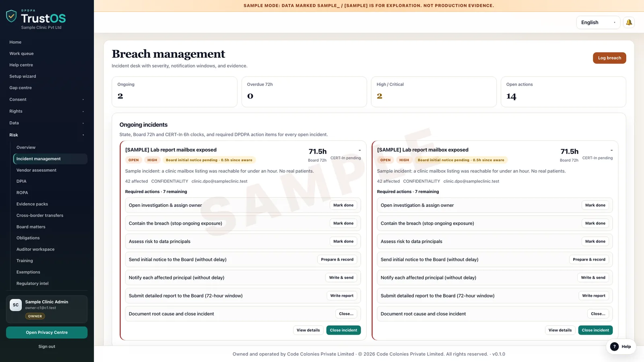Click the Log breach button

(x=609, y=58)
